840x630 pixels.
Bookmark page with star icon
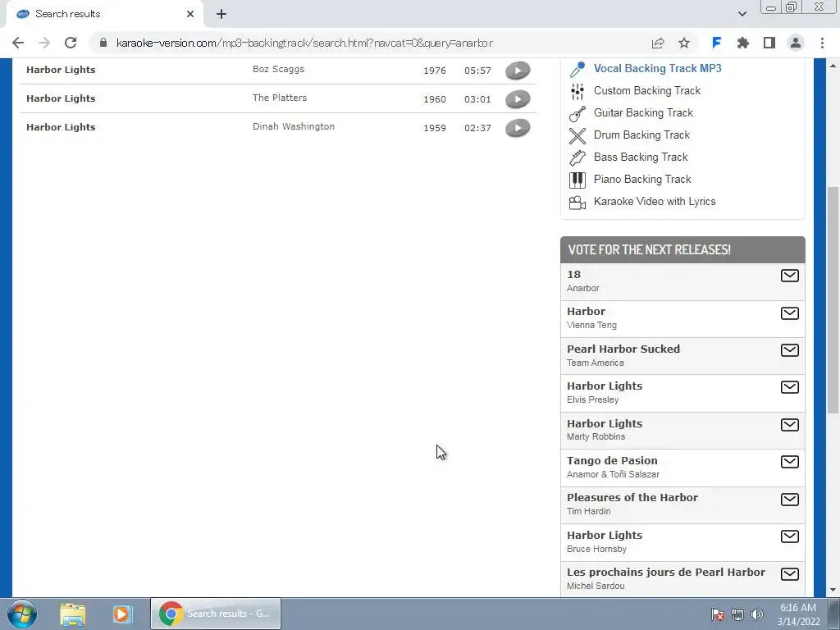coord(684,43)
